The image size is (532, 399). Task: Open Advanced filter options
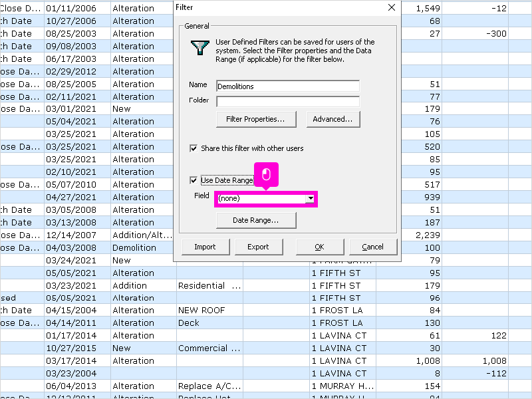coord(333,119)
